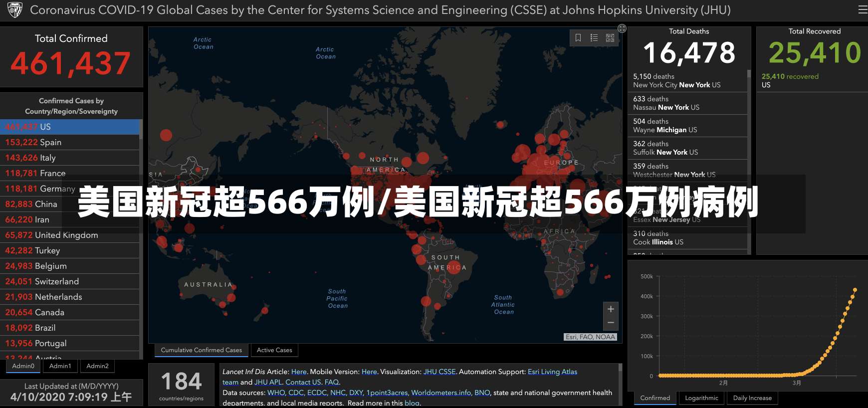Select the 18,092 Brazil row
The image size is (868, 408).
[x=70, y=328]
